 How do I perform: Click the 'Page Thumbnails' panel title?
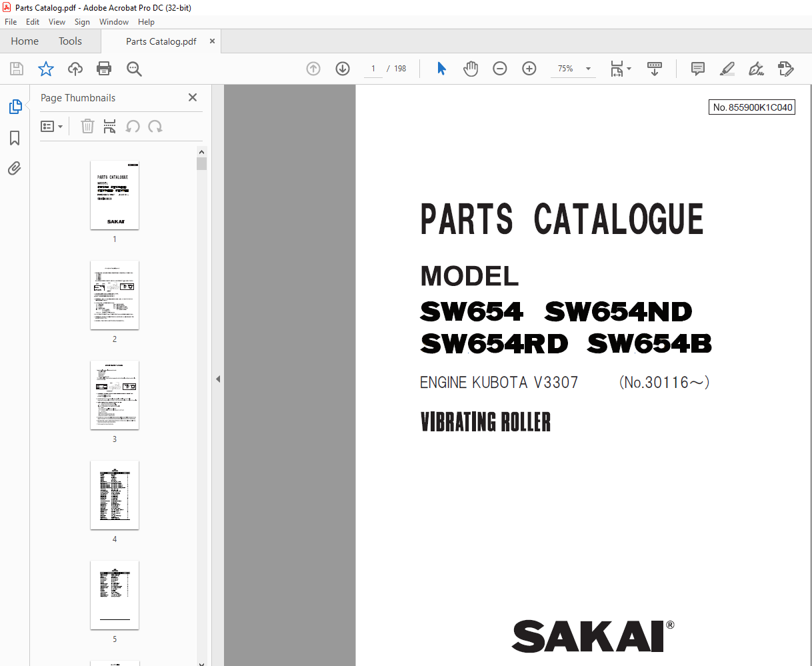point(78,97)
